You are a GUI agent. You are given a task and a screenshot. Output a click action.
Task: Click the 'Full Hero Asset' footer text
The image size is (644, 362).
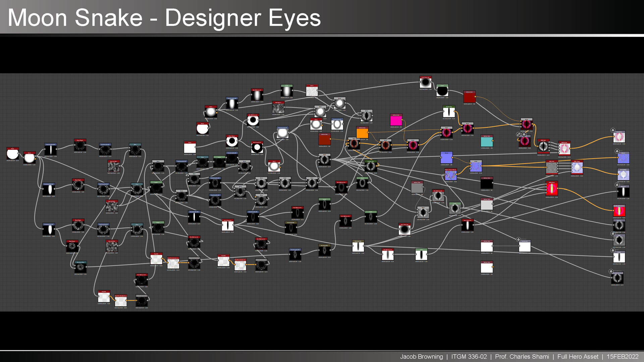point(578,357)
